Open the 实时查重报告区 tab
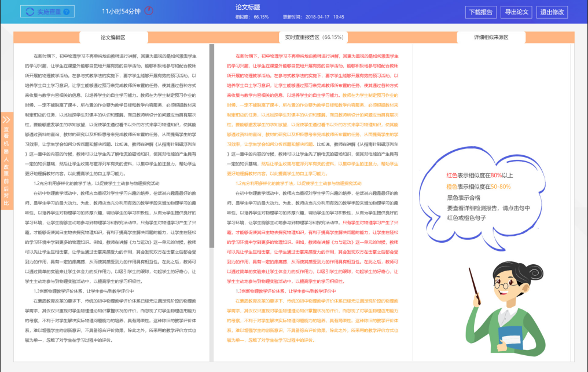 point(313,36)
